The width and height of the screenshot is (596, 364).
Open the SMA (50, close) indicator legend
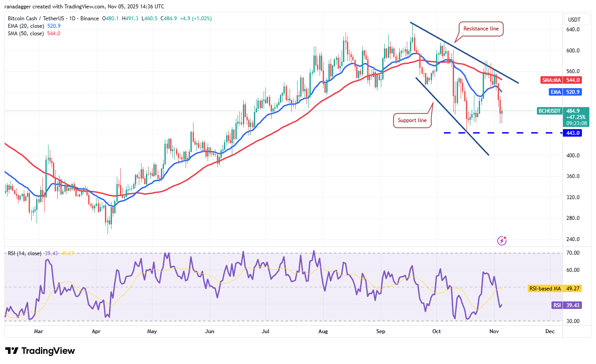click(34, 33)
